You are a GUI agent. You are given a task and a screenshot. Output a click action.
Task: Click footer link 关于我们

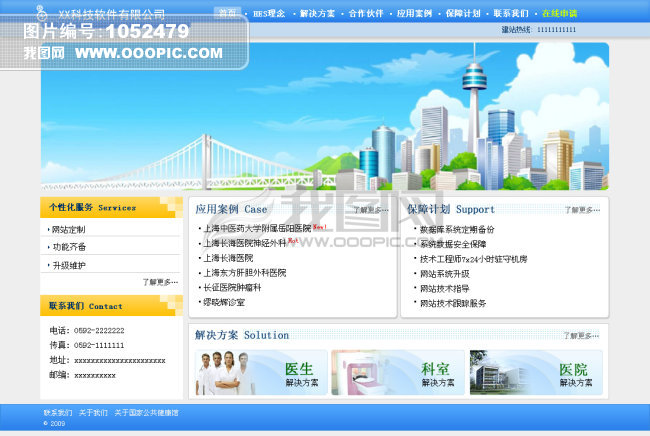point(93,413)
